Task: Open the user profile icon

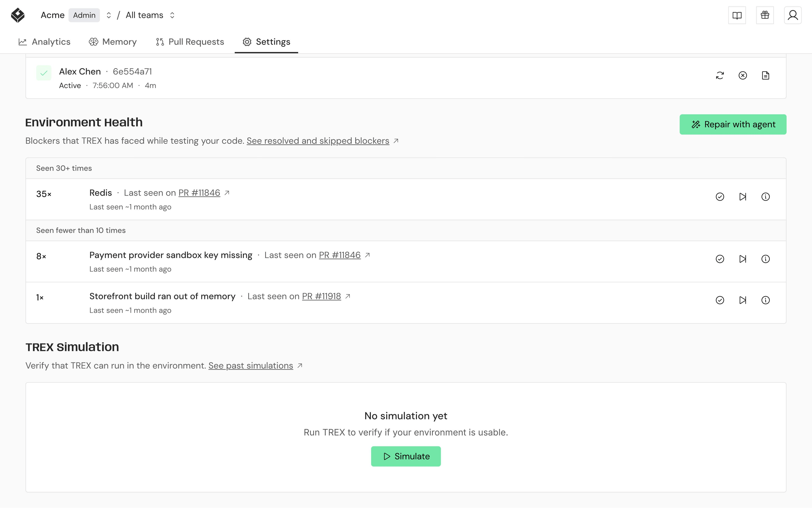Action: click(793, 15)
